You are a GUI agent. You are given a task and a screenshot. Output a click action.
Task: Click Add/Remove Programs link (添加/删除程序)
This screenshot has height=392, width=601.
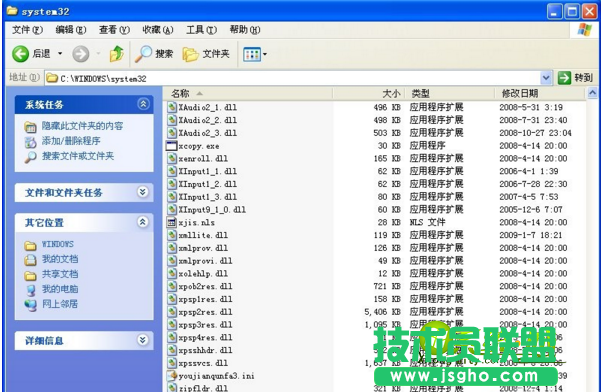point(71,141)
